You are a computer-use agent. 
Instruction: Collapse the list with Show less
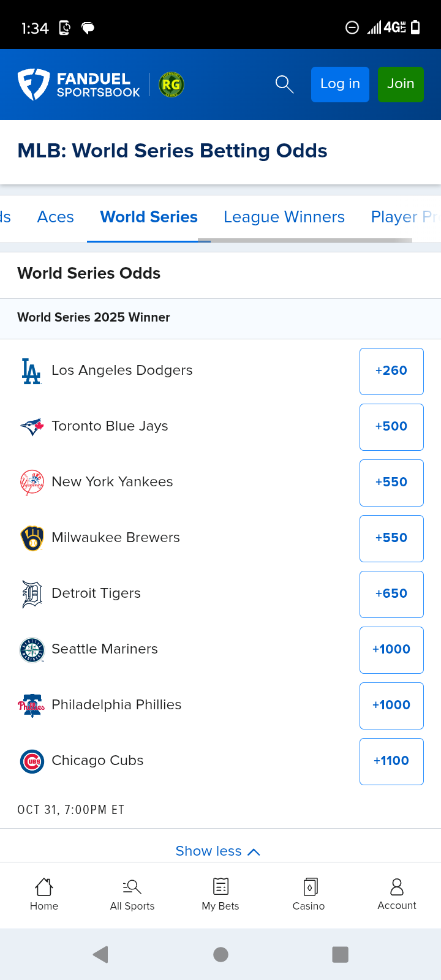217,851
